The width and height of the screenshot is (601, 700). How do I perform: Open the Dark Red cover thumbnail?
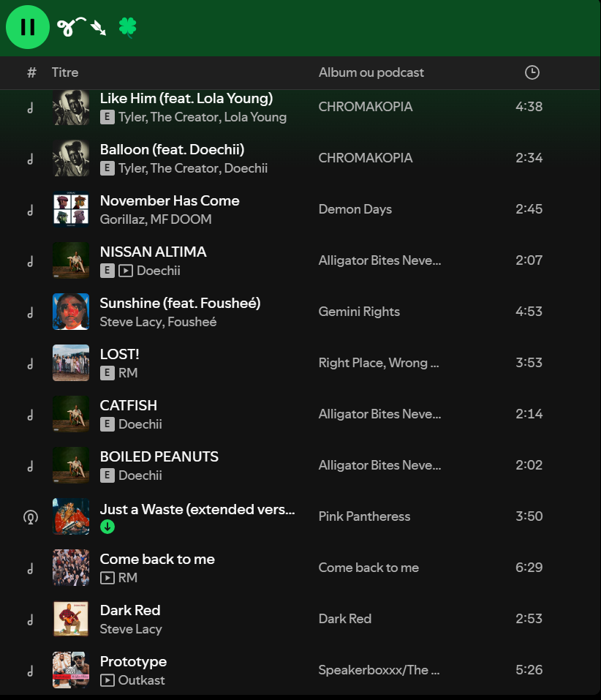(x=71, y=619)
